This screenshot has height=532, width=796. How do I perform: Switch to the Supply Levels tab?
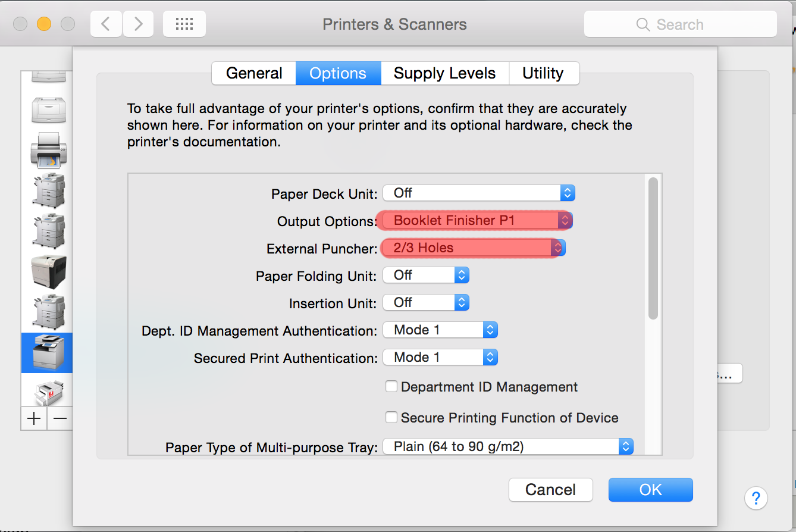point(444,73)
